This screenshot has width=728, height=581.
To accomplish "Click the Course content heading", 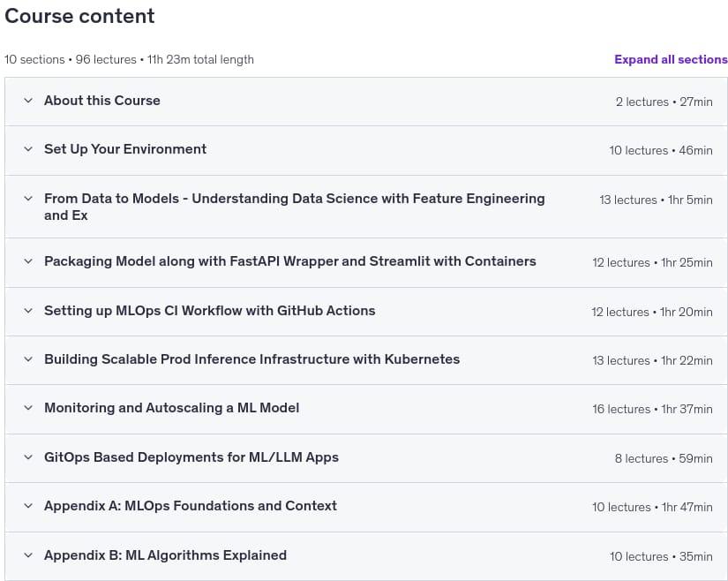I will click(79, 16).
